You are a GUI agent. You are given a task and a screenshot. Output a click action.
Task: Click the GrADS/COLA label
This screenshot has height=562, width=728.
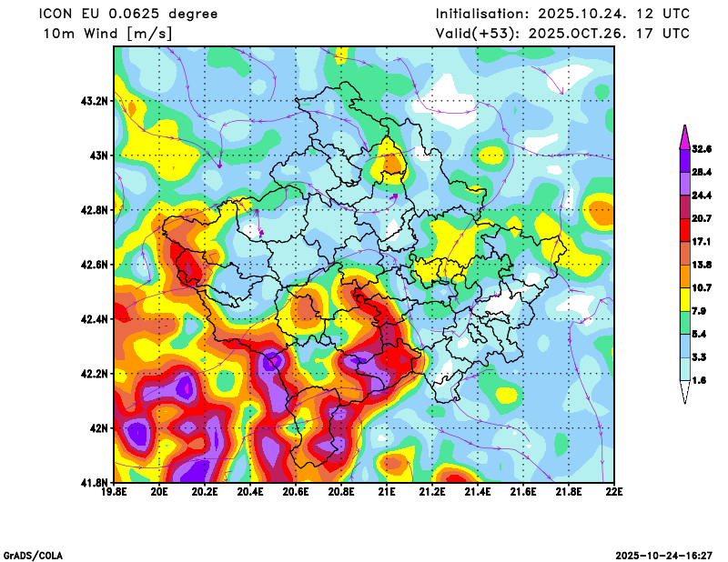click(x=33, y=555)
